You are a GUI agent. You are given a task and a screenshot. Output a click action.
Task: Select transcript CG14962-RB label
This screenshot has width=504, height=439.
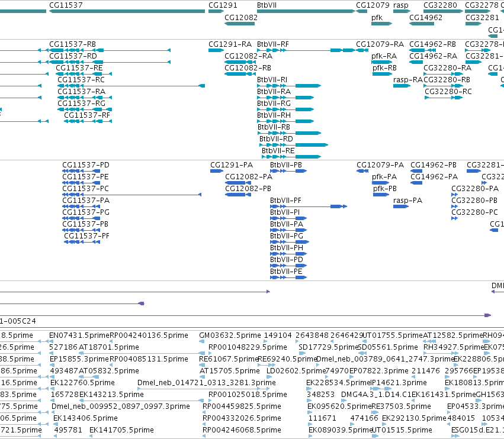pos(432,44)
